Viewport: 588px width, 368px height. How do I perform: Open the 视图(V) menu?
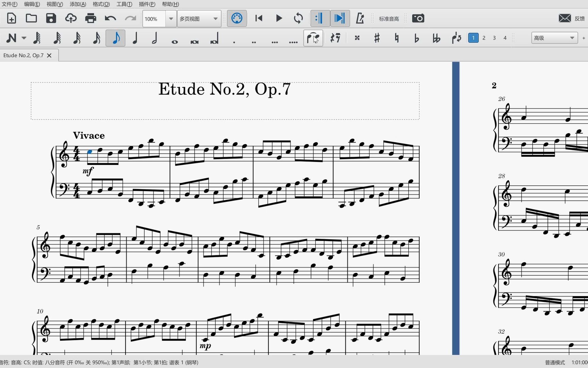(x=55, y=4)
